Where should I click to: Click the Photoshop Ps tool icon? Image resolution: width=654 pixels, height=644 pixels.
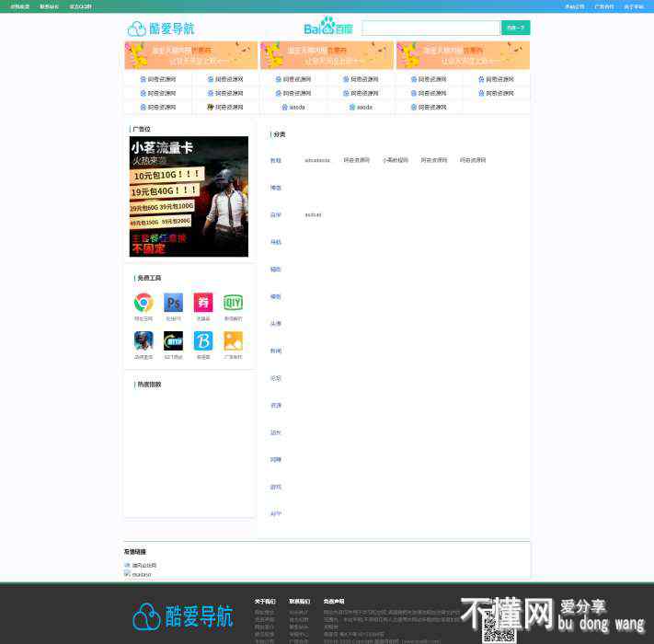pos(173,303)
